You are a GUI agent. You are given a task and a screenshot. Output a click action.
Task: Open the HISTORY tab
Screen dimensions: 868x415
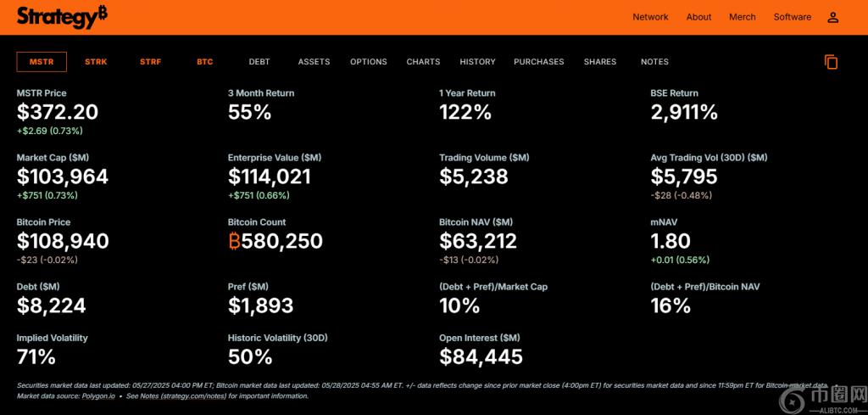click(477, 62)
